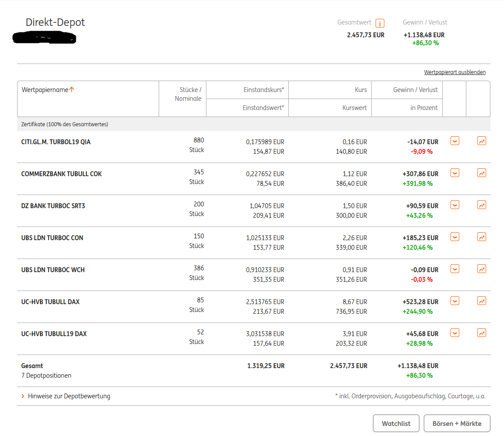The width and height of the screenshot is (504, 436).
Task: Click +43,26 % gain value
Action: tap(419, 216)
